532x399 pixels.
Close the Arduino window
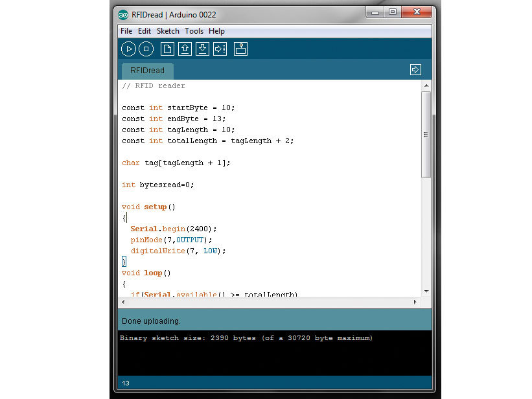(x=417, y=12)
